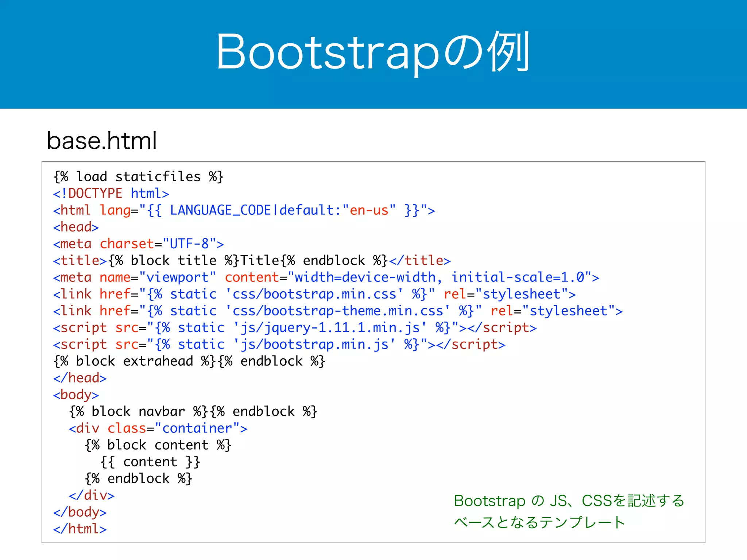Click the "{% load staticfiles %}" line
747x560 pixels.
click(138, 177)
